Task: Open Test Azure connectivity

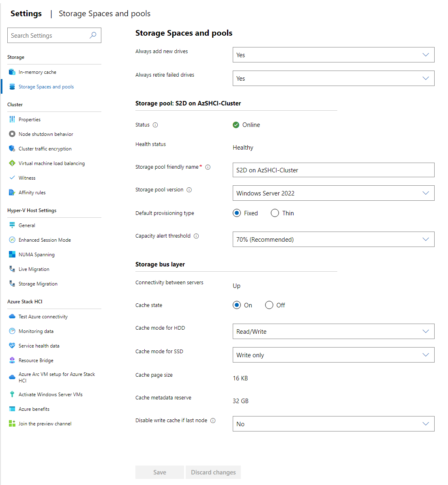Action: pyautogui.click(x=42, y=316)
